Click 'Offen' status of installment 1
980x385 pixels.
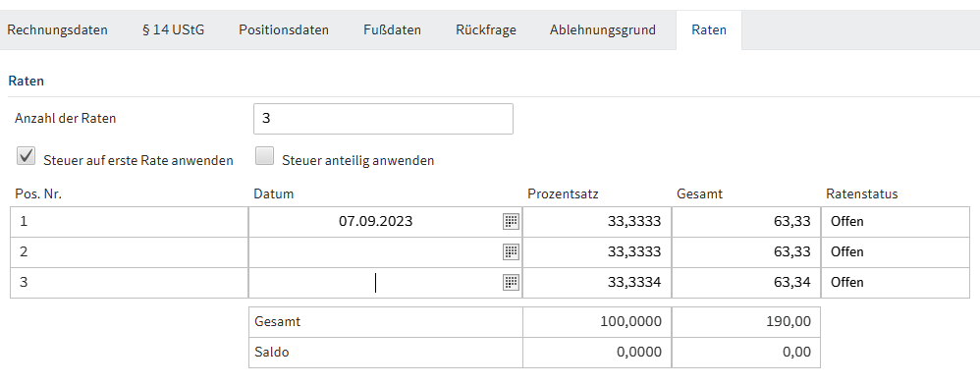895,221
